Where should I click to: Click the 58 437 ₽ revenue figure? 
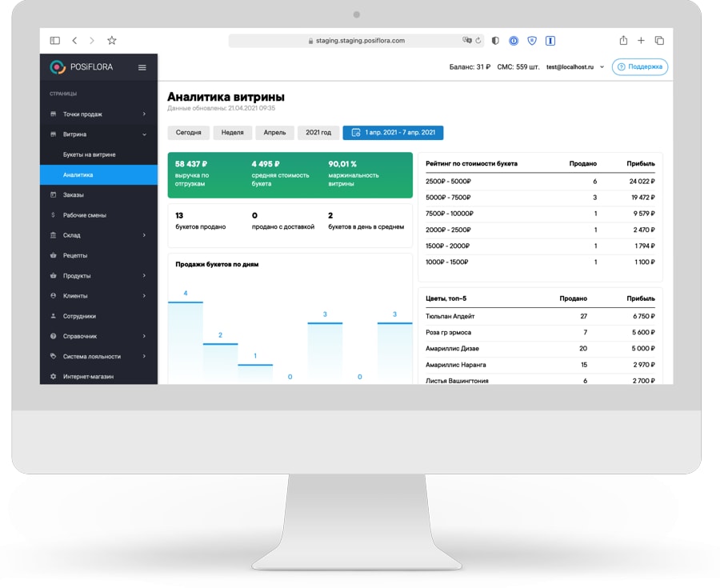191,164
